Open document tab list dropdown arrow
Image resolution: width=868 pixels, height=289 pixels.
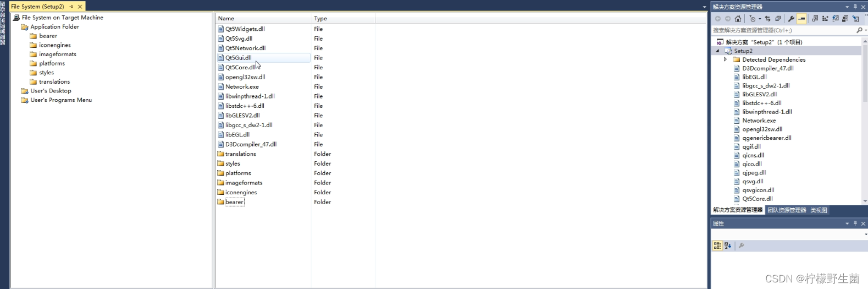click(704, 7)
